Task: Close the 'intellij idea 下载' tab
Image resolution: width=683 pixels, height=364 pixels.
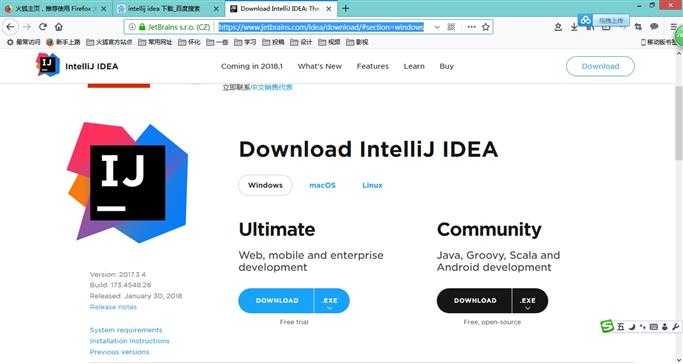Action: point(216,9)
